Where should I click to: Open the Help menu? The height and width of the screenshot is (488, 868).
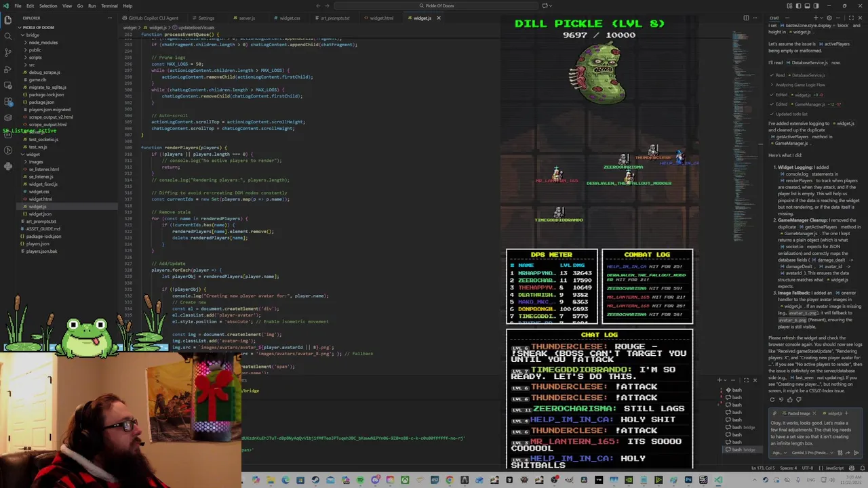click(x=127, y=5)
